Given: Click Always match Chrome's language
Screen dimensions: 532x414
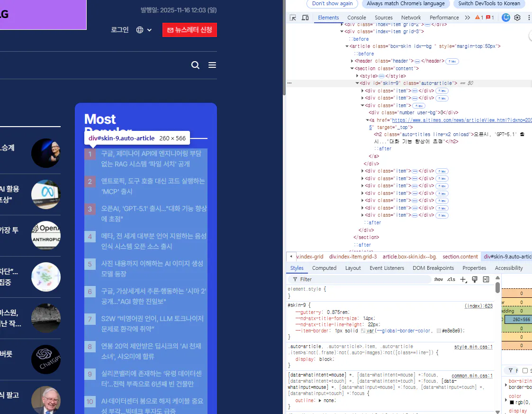Looking at the screenshot, I should point(406,3).
